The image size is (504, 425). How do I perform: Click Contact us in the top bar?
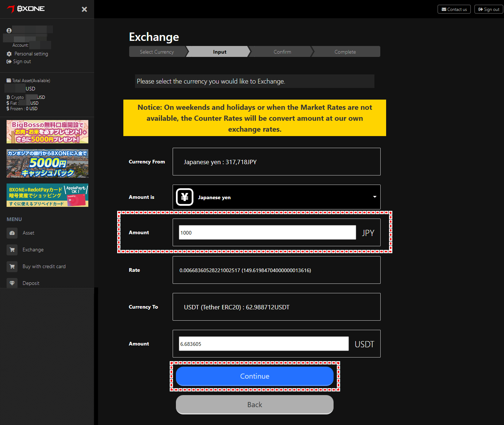click(x=454, y=9)
